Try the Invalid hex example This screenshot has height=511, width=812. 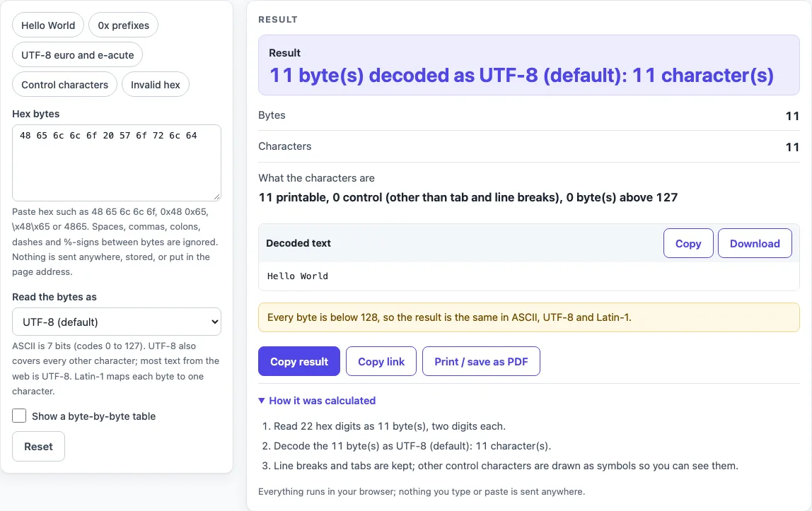[x=156, y=84]
